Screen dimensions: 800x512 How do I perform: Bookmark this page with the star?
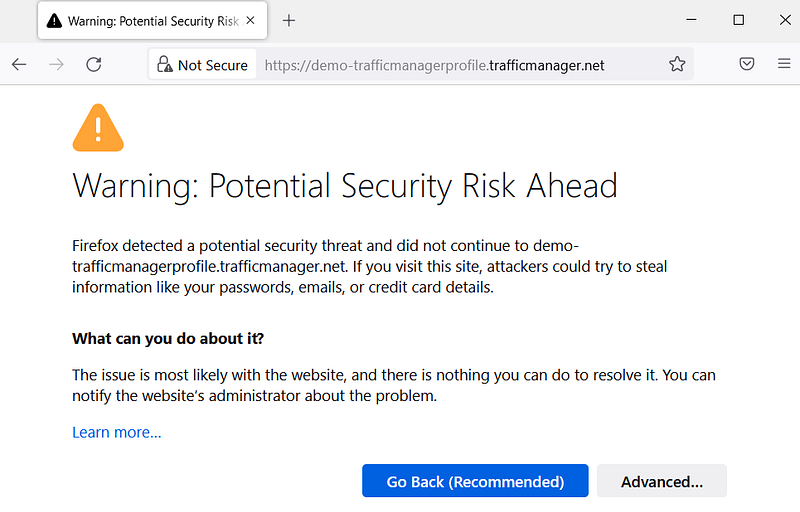(677, 65)
